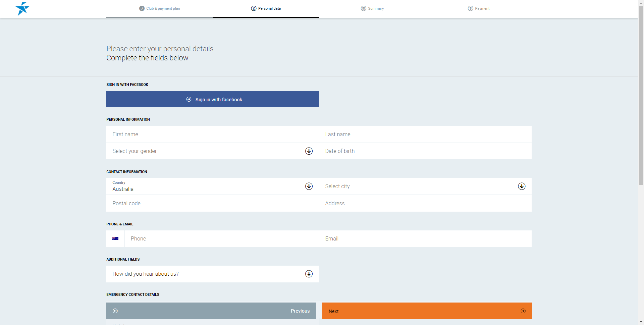Click the back arrow icon on Previous button
644x325 pixels.
(x=115, y=311)
